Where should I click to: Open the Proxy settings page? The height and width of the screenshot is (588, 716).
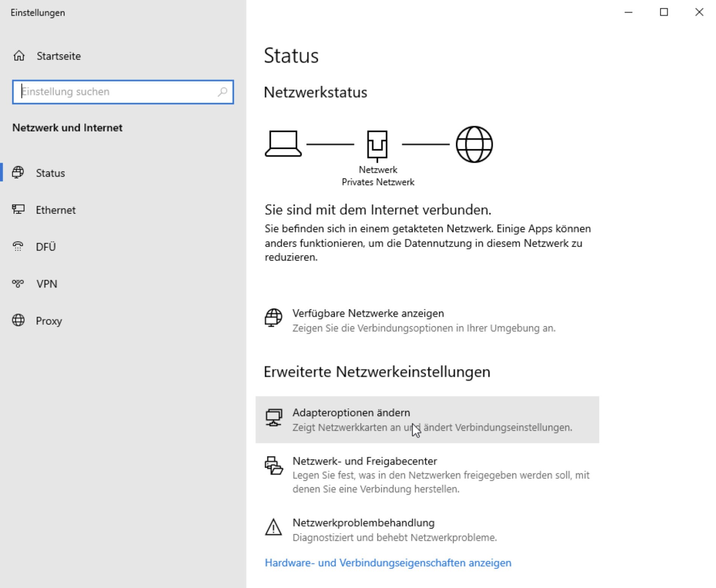(x=123, y=321)
